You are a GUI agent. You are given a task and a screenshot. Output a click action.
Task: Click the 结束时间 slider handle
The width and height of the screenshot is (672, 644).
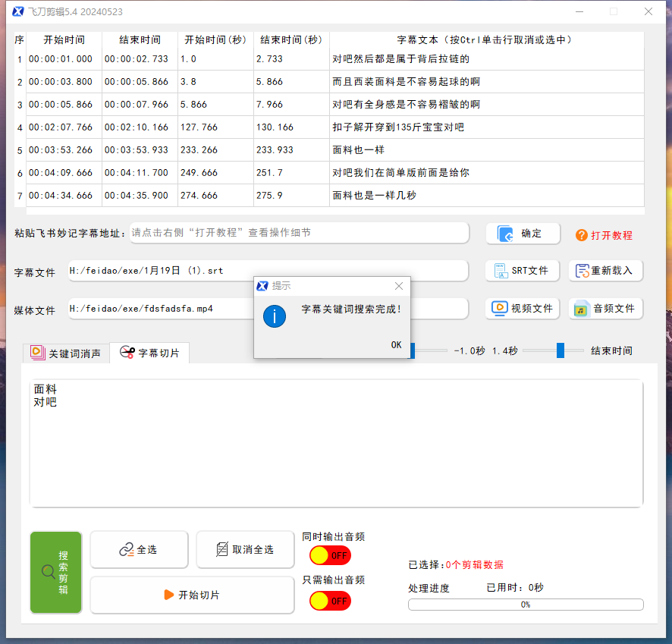(561, 350)
